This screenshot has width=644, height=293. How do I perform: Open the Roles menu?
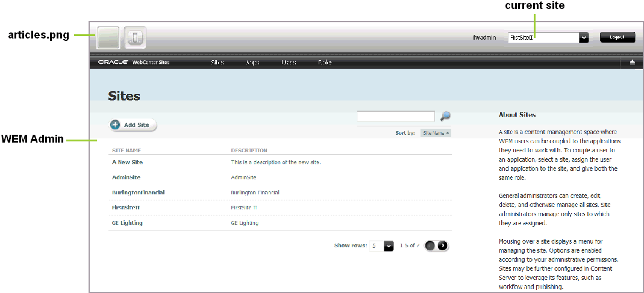tap(325, 63)
